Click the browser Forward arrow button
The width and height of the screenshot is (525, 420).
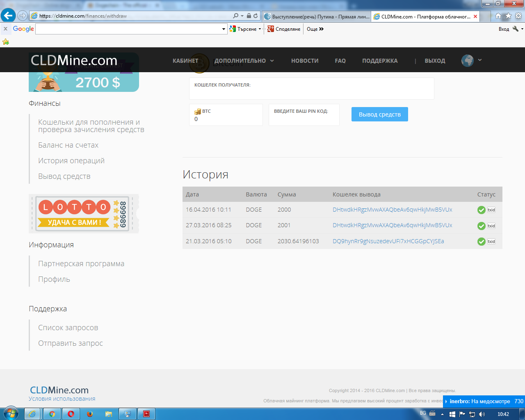[23, 16]
